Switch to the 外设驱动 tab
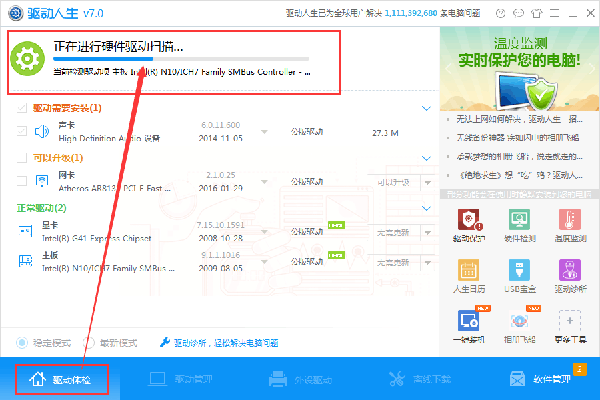Screen dimensions: 600x400 [x=300, y=379]
